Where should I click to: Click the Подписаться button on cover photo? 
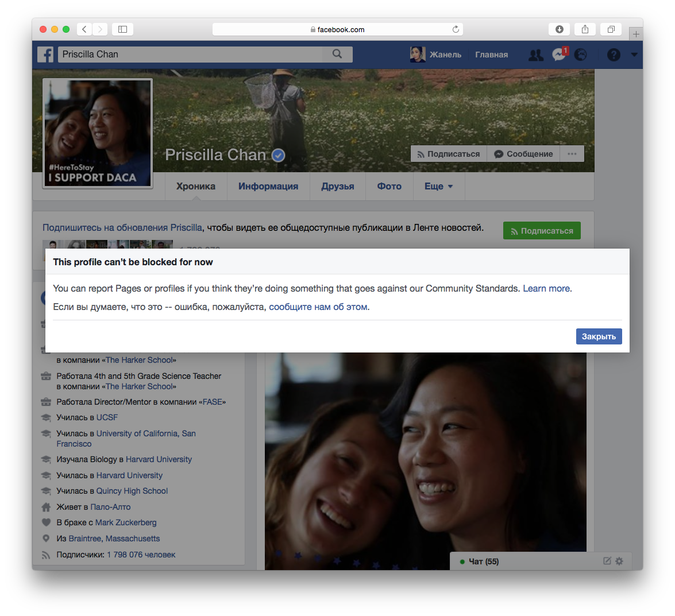point(449,154)
